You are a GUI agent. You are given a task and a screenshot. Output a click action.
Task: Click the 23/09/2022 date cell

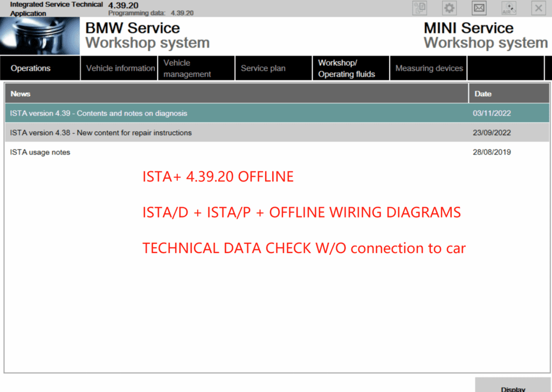[x=492, y=132]
